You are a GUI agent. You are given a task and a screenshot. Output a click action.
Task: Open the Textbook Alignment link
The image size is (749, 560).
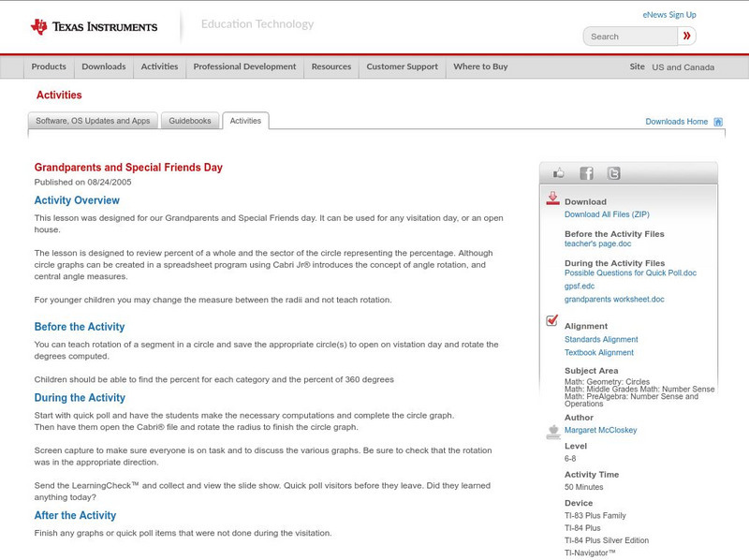599,353
